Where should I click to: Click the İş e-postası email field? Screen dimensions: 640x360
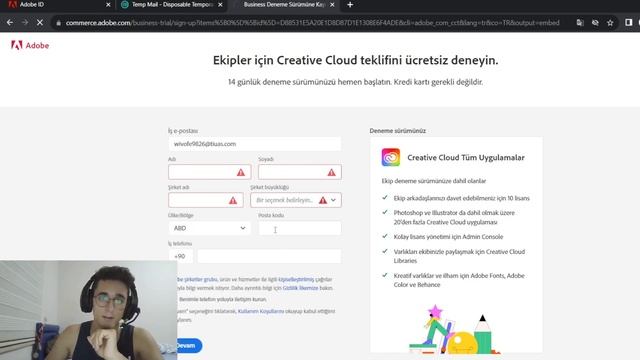coord(255,144)
